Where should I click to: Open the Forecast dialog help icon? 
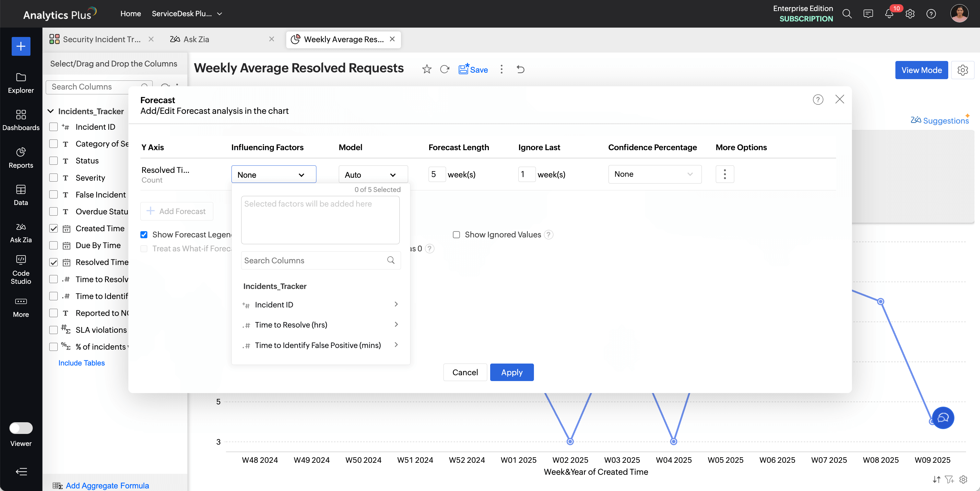point(818,100)
